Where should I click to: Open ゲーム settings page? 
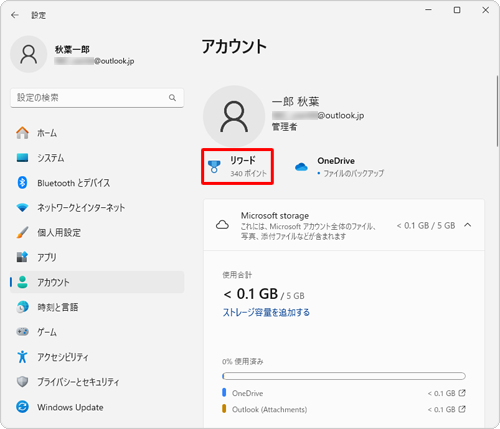[97, 332]
